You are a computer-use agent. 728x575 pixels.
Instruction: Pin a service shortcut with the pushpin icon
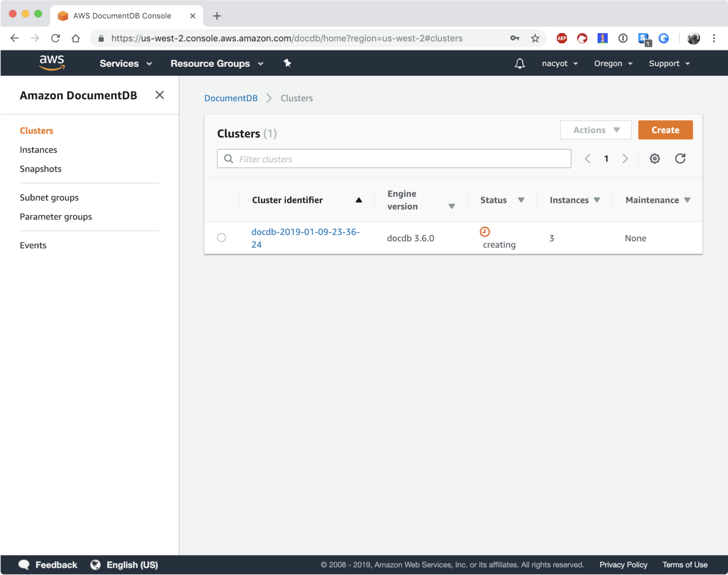pyautogui.click(x=287, y=63)
